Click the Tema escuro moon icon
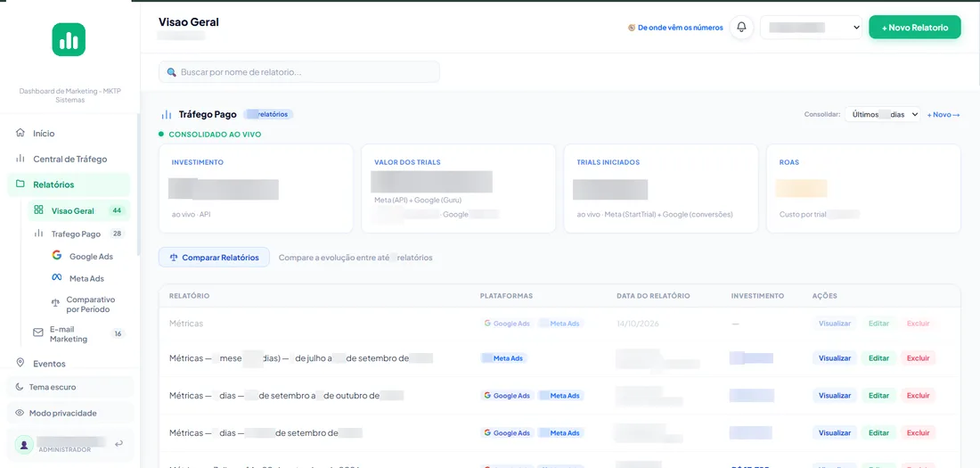The image size is (980, 468). 20,387
